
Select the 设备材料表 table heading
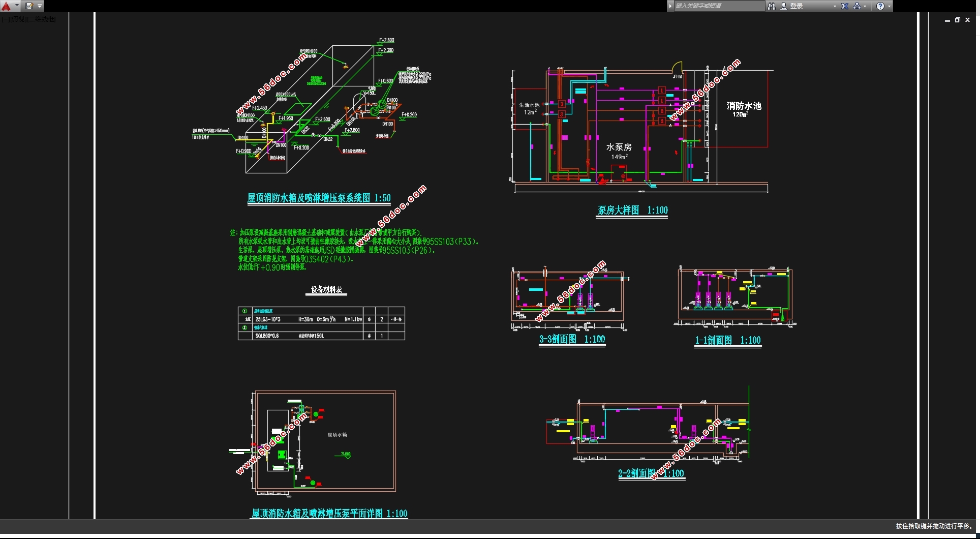pos(326,289)
